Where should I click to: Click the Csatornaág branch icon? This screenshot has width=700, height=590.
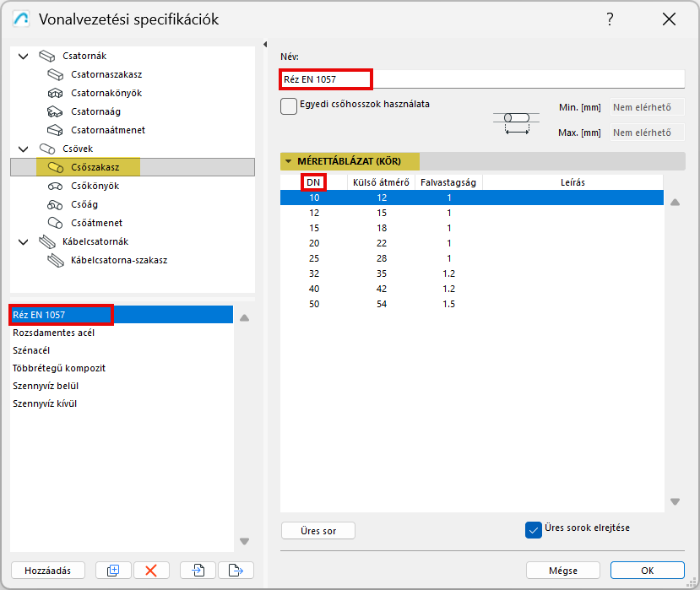[56, 111]
